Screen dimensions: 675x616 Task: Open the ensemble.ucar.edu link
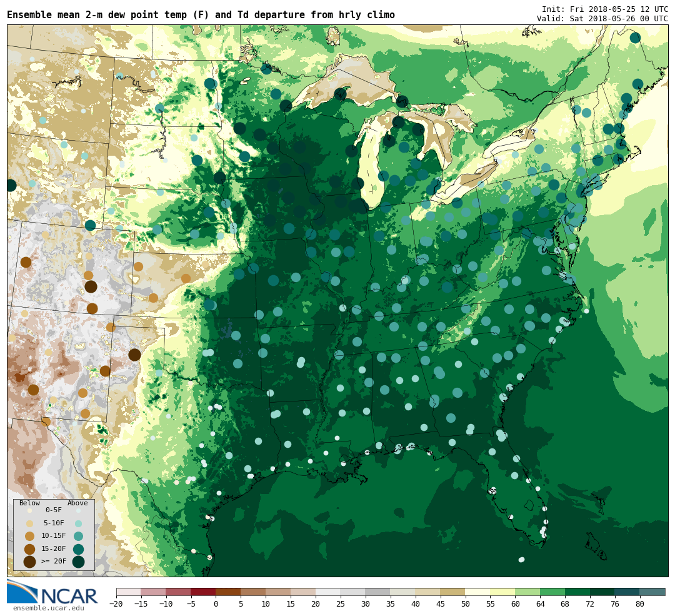point(48,608)
